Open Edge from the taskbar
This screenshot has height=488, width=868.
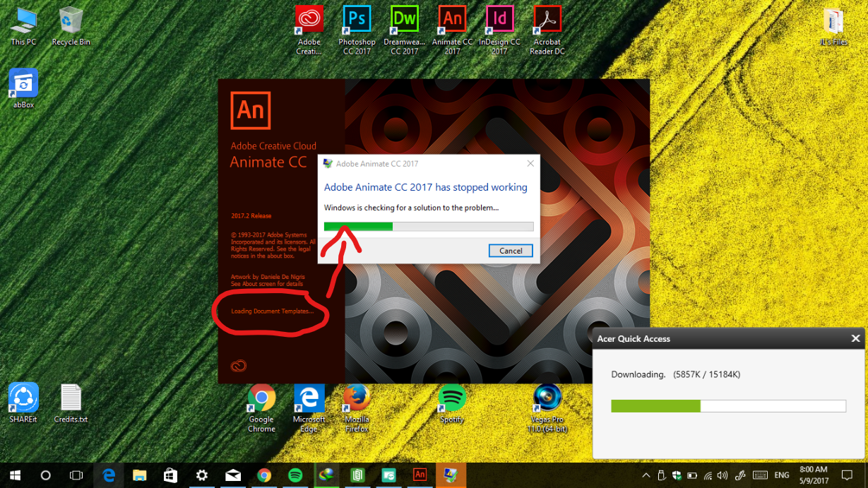pyautogui.click(x=109, y=475)
